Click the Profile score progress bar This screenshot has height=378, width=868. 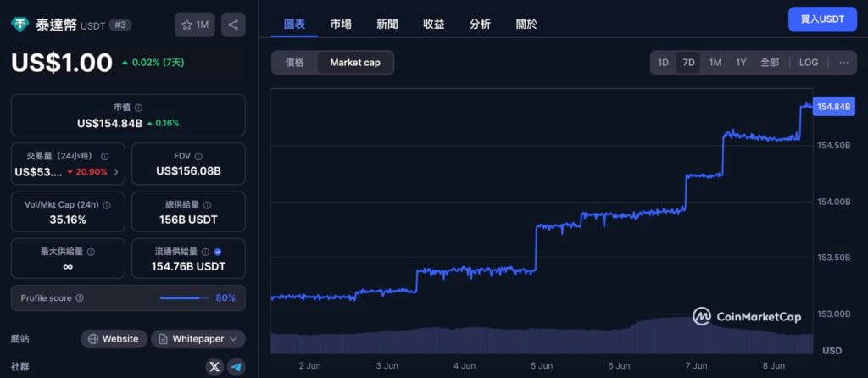pyautogui.click(x=185, y=298)
